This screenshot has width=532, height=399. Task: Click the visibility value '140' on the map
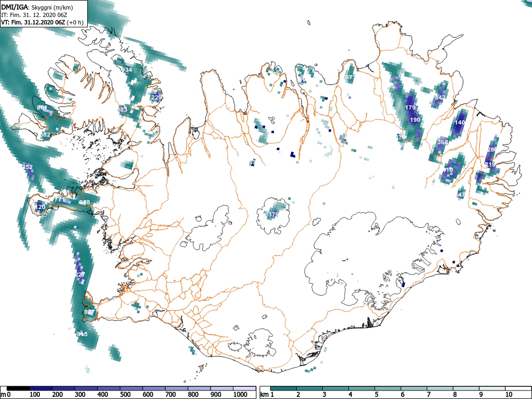pyautogui.click(x=460, y=122)
